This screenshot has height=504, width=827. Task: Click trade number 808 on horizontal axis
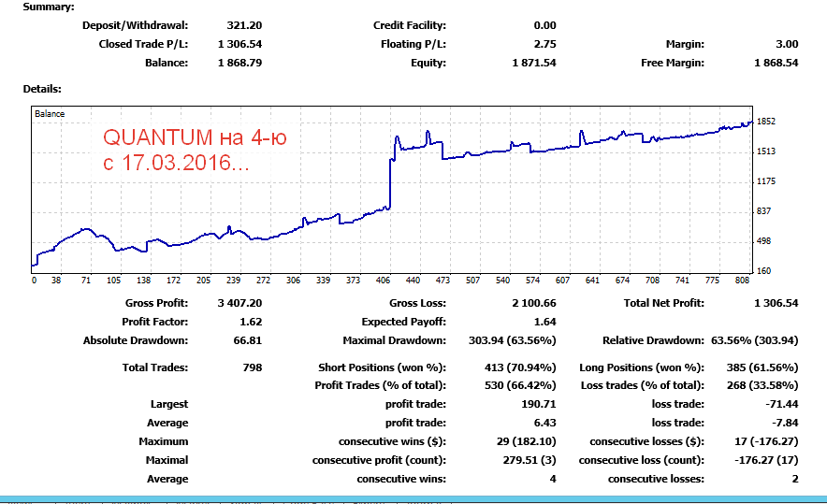pos(742,280)
